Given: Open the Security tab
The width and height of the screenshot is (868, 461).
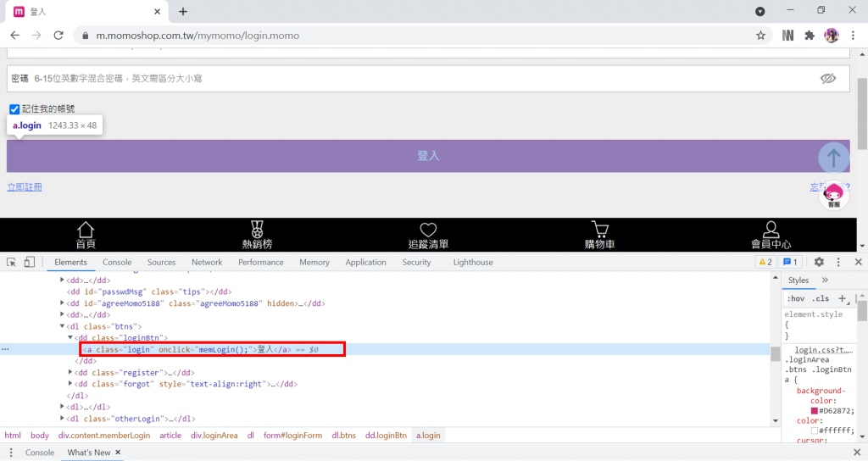Looking at the screenshot, I should tap(416, 263).
